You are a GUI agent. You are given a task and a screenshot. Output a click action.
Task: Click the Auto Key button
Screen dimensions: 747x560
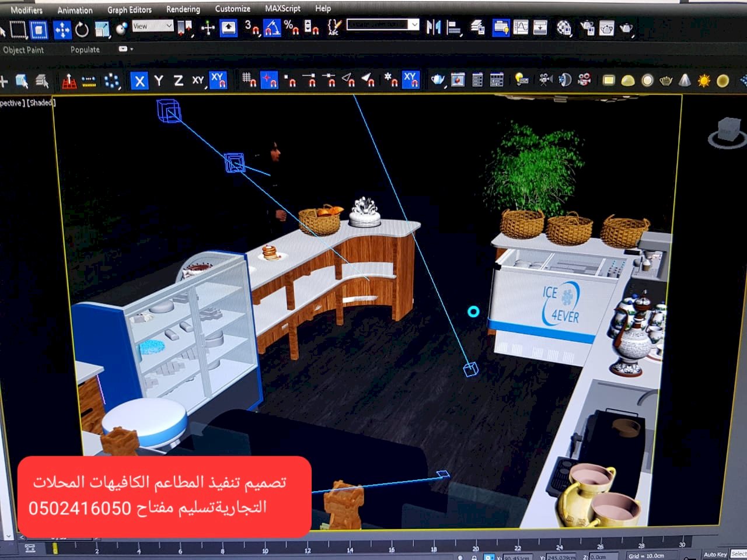coord(715,554)
